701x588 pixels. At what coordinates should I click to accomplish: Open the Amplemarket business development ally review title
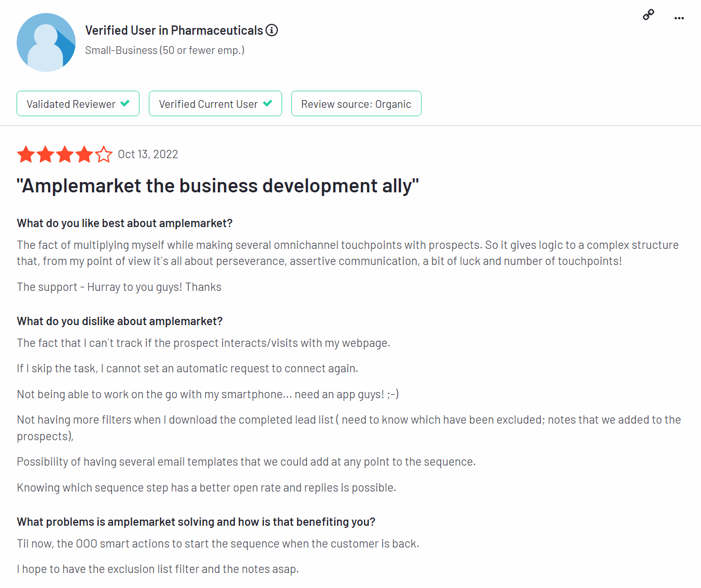(218, 186)
